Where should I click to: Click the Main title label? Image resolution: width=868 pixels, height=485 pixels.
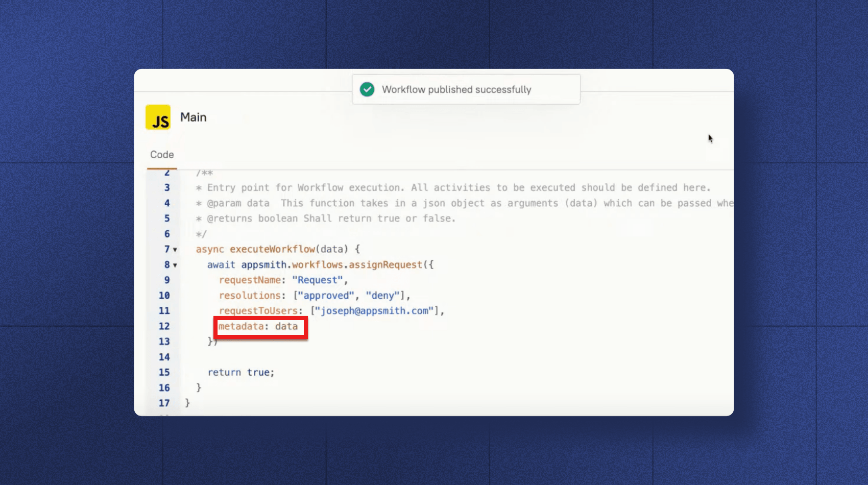pyautogui.click(x=193, y=117)
